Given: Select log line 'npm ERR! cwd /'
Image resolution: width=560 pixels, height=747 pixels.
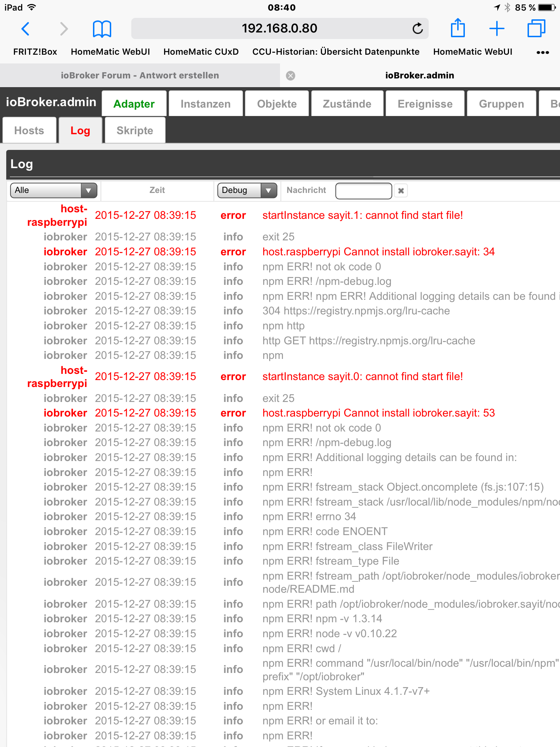Looking at the screenshot, I should point(302,649).
